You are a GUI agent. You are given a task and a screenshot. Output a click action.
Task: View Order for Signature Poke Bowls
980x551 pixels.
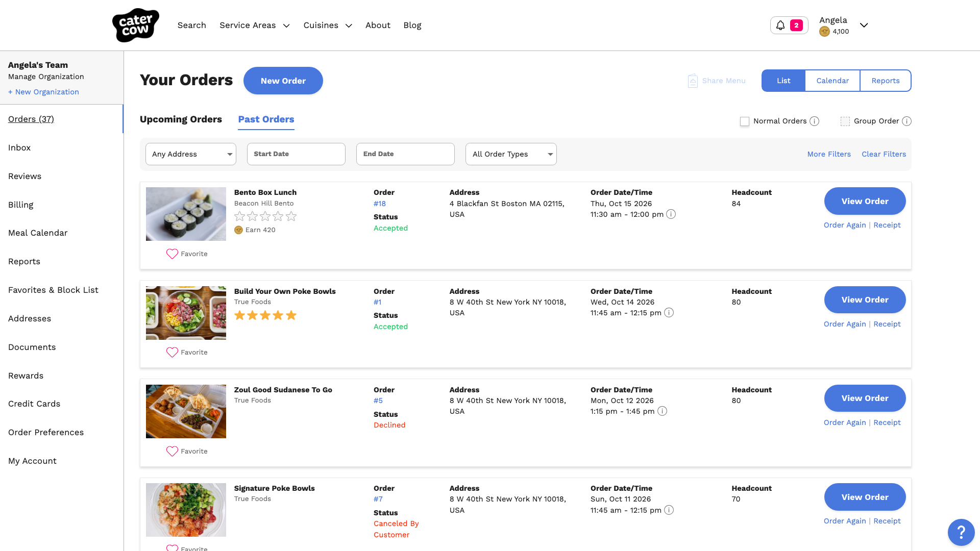[x=865, y=497]
